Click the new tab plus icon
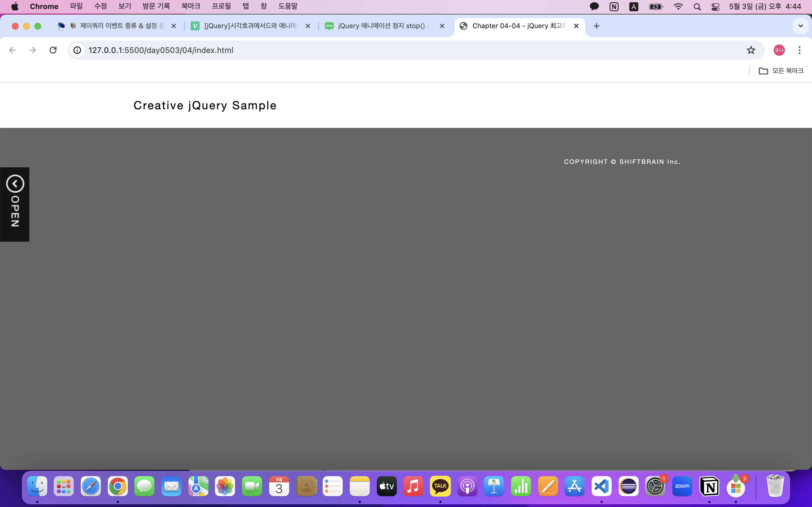Screen dimensions: 812x507 click(596, 26)
